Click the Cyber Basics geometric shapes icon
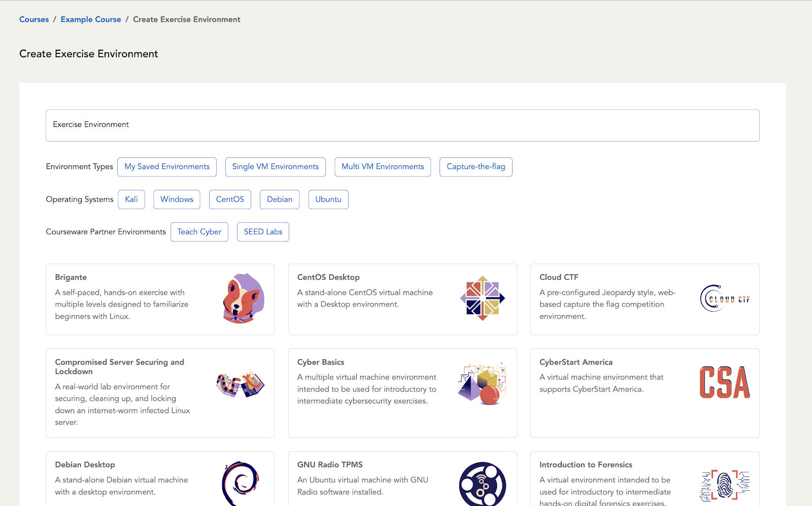This screenshot has height=506, width=812. (483, 384)
